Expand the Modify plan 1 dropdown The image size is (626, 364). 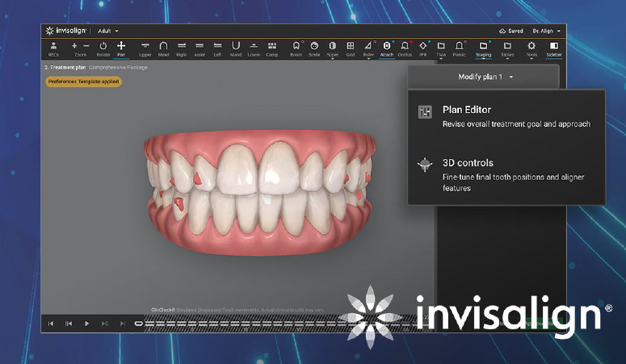[485, 77]
